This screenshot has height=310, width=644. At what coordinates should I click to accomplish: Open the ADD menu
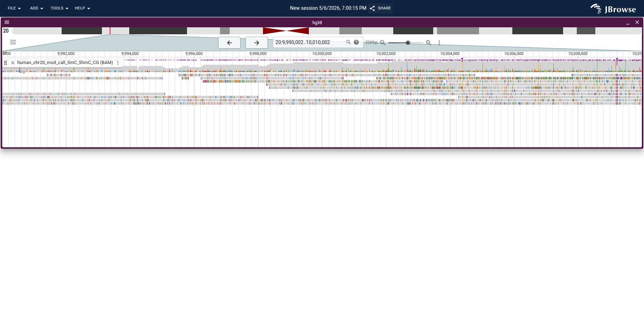pos(36,8)
